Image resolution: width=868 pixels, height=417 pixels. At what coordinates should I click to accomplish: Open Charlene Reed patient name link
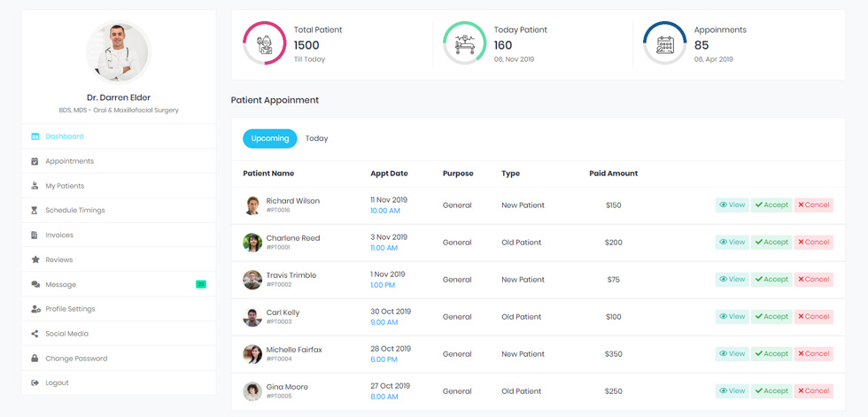293,238
